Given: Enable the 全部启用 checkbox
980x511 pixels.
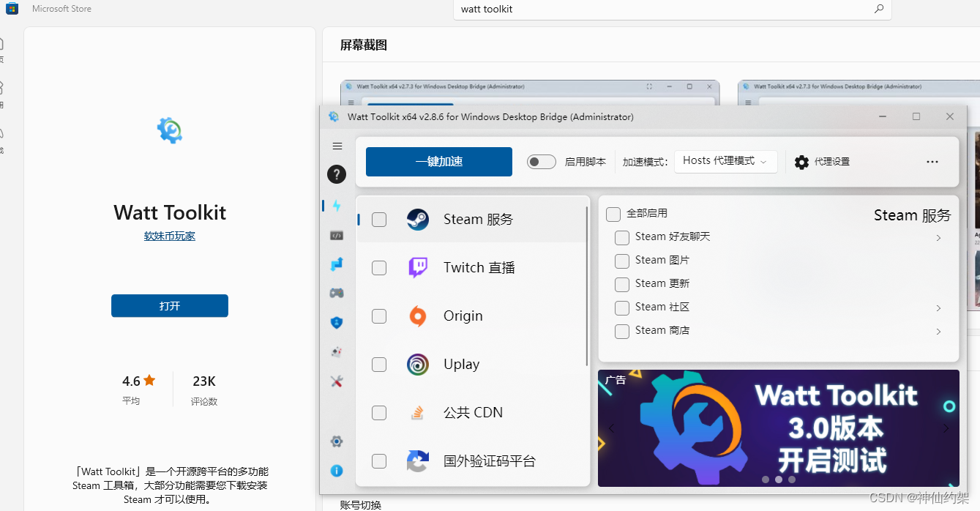Looking at the screenshot, I should (x=613, y=214).
